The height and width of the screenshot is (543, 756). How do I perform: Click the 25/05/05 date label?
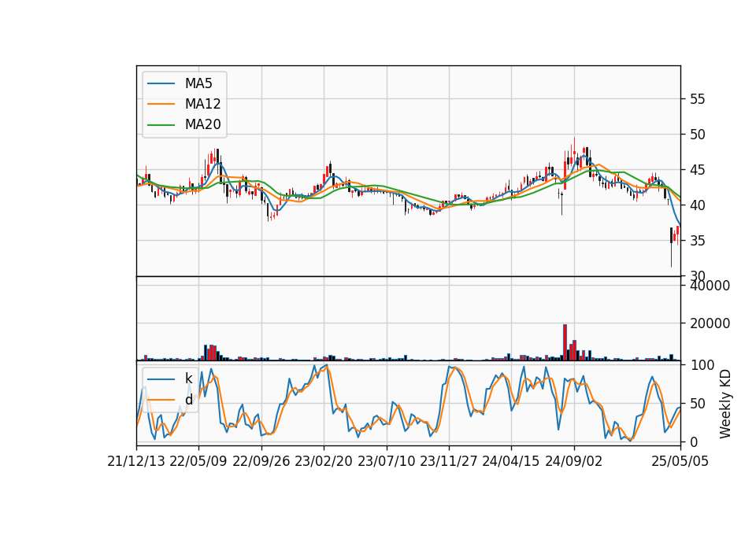coord(680,461)
